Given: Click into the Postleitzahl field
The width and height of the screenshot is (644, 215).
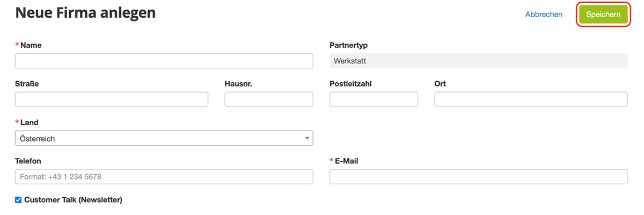Looking at the screenshot, I should 374,99.
